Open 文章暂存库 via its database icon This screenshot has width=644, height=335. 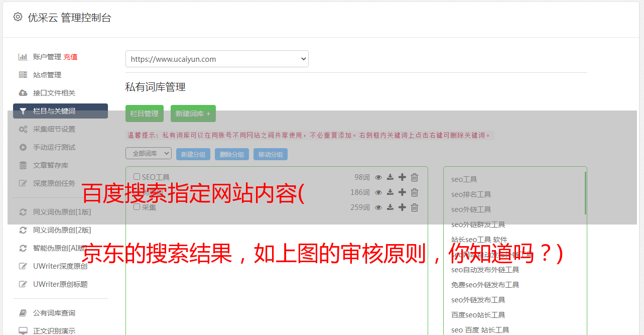[23, 165]
